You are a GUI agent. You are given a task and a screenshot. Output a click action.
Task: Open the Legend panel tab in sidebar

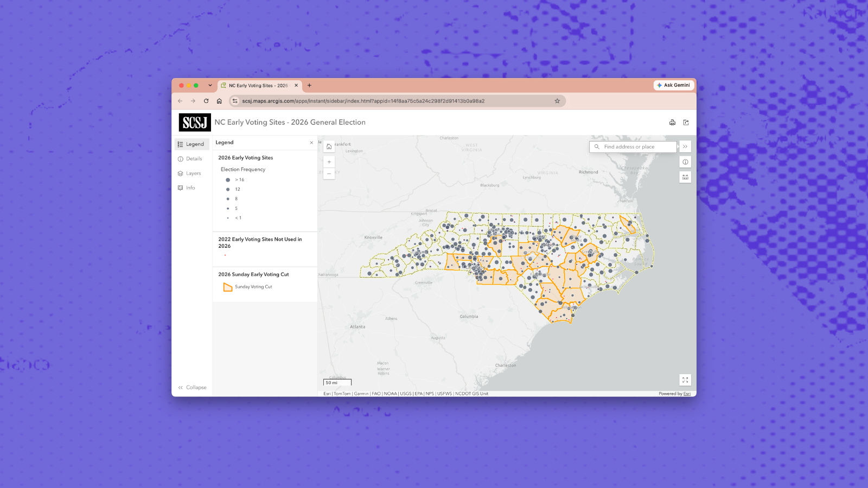191,144
